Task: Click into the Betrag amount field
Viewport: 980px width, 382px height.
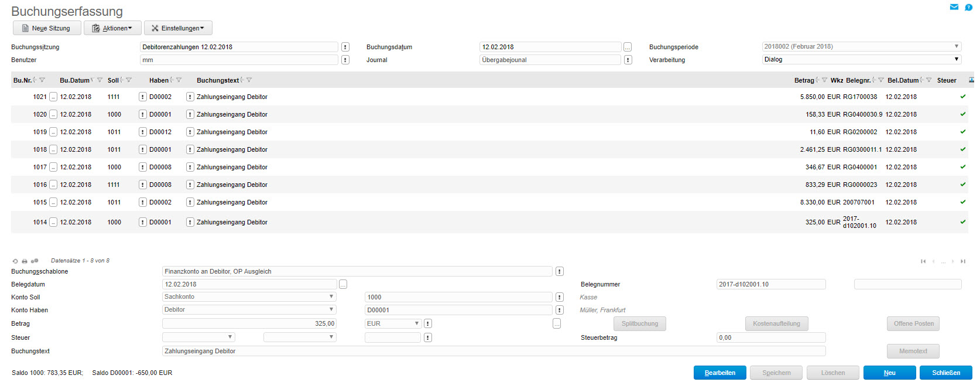Action: tap(249, 323)
